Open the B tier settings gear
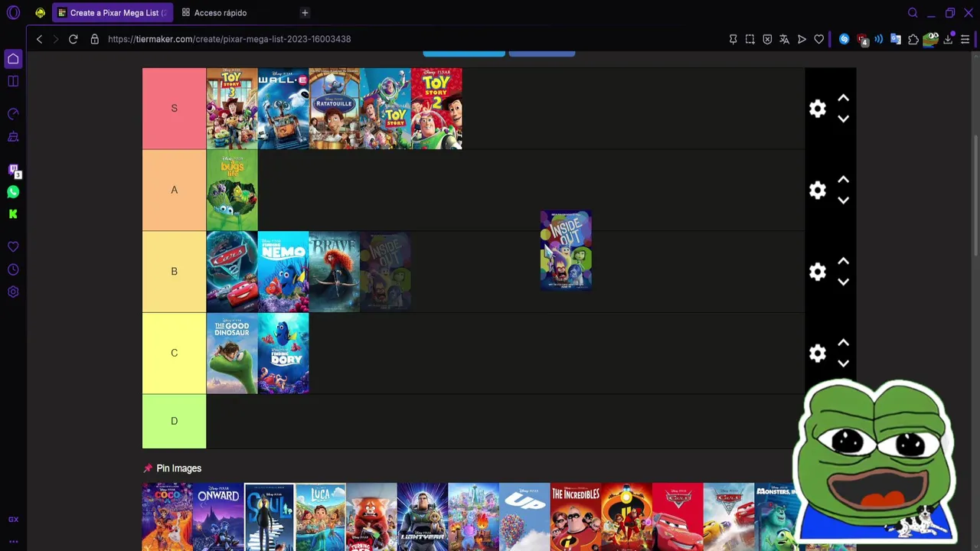Viewport: 980px width, 551px height. click(x=818, y=272)
